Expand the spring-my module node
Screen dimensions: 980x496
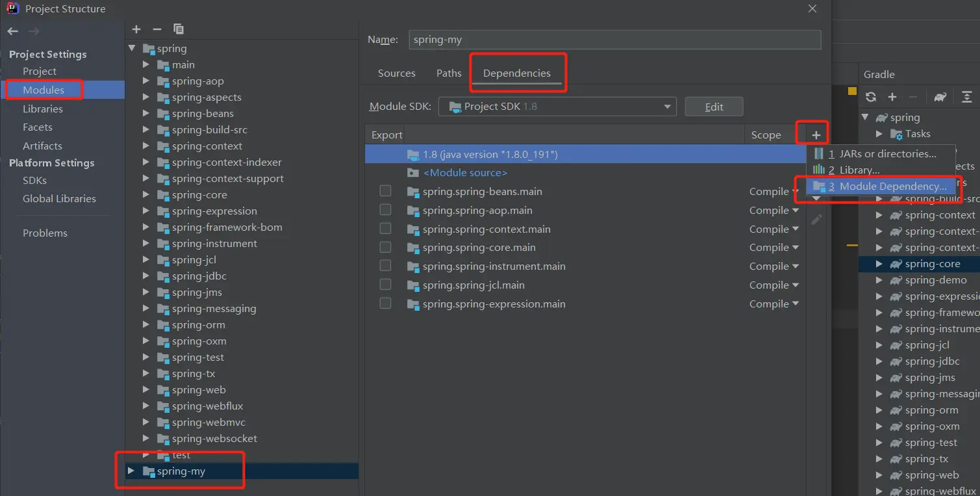click(x=132, y=471)
